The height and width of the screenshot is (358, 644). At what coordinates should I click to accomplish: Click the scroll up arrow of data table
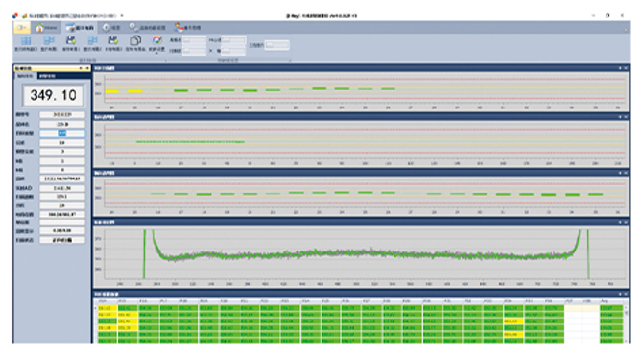click(x=626, y=307)
